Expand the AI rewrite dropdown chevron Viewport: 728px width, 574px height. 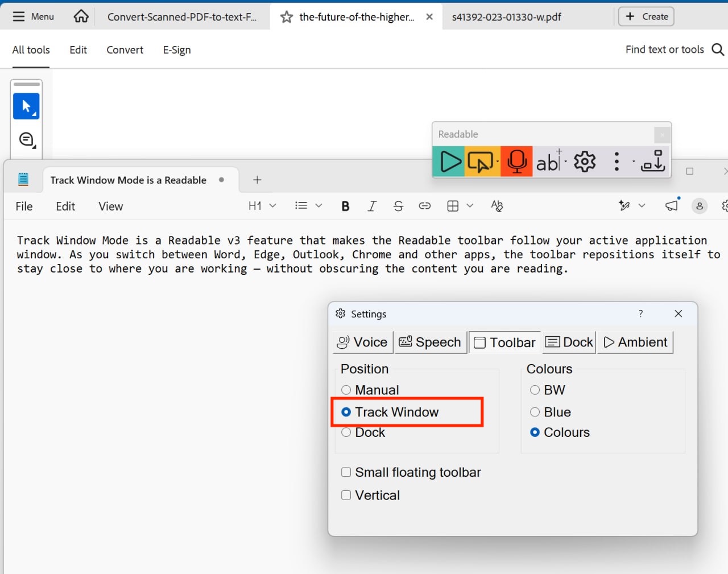[x=642, y=206]
